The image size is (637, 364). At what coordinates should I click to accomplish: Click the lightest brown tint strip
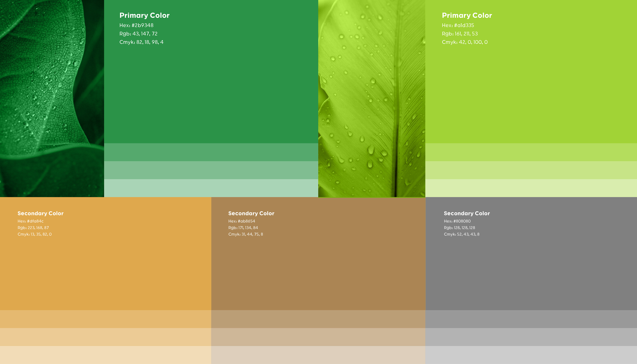point(318,355)
